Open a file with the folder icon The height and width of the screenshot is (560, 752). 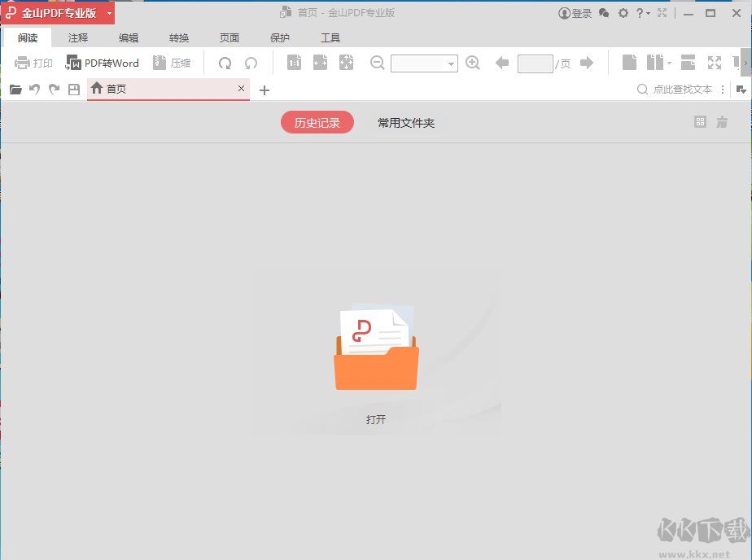(15, 90)
